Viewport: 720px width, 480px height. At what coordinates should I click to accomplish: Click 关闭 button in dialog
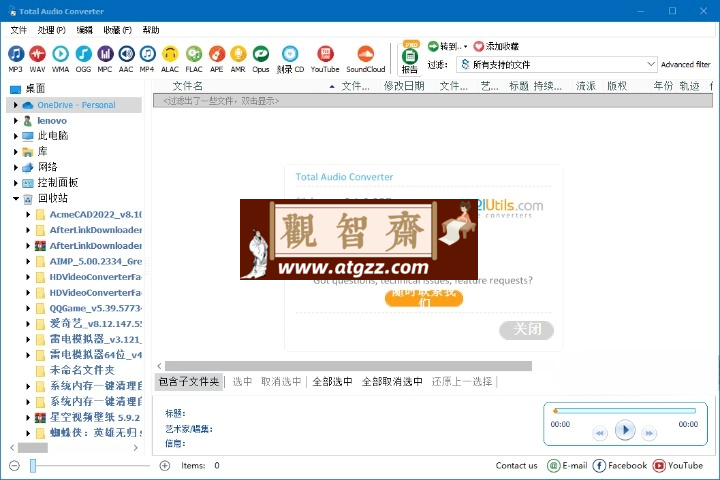[527, 330]
